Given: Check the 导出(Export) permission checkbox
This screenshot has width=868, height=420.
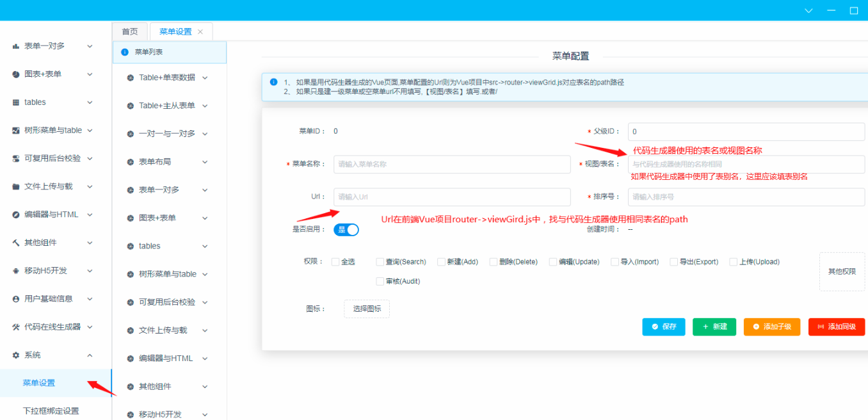Looking at the screenshot, I should tap(674, 262).
